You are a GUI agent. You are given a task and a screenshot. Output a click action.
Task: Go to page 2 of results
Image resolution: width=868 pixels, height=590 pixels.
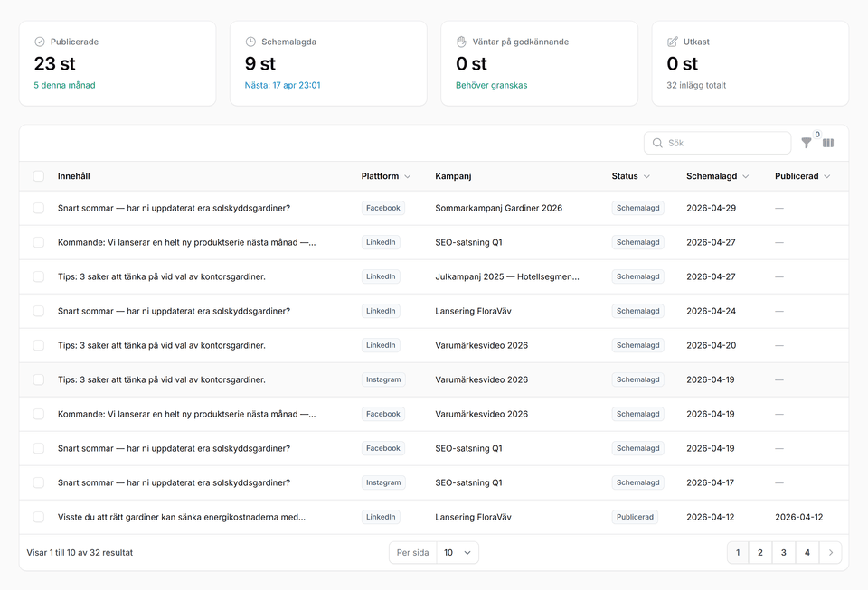[760, 553]
